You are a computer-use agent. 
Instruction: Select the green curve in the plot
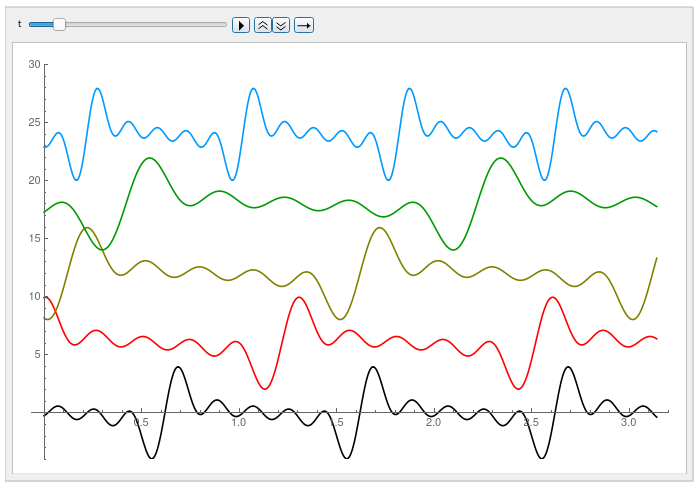tap(150, 158)
